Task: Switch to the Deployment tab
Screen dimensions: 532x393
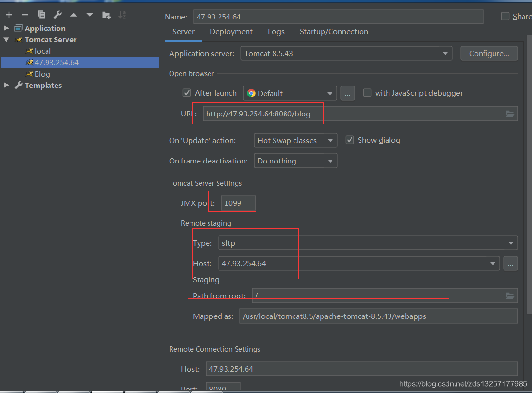Action: pos(231,32)
